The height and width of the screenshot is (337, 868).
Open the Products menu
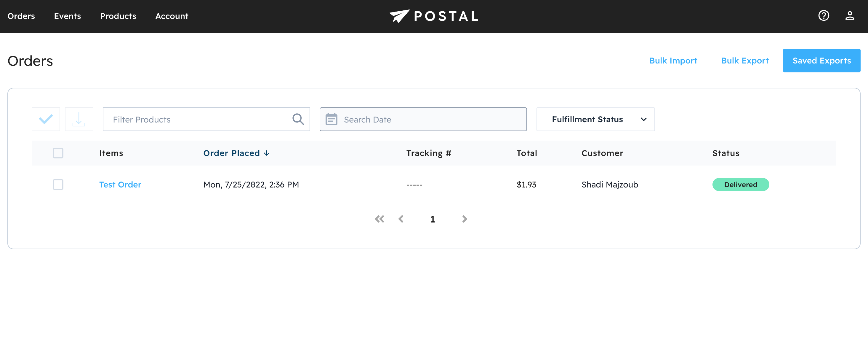point(118,16)
